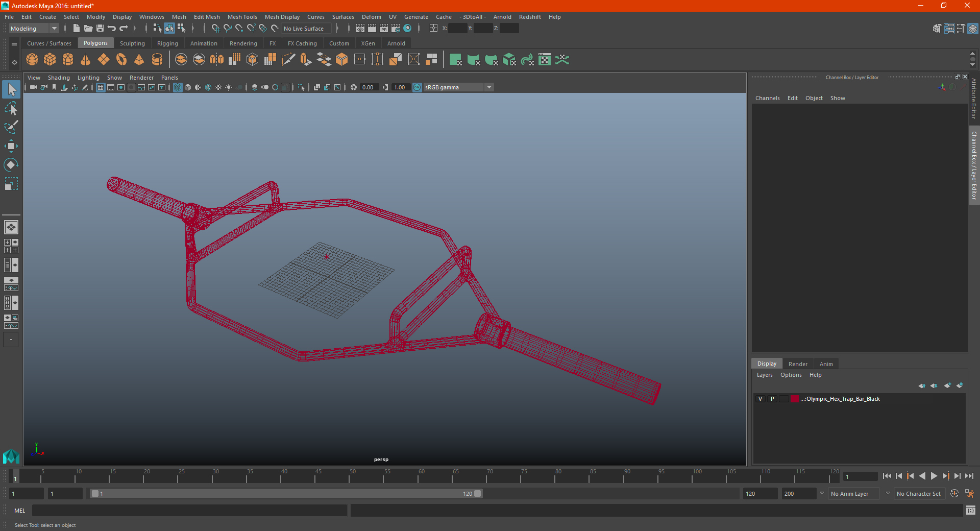Create a polygon cube from the shelf
980x531 pixels.
[x=50, y=60]
